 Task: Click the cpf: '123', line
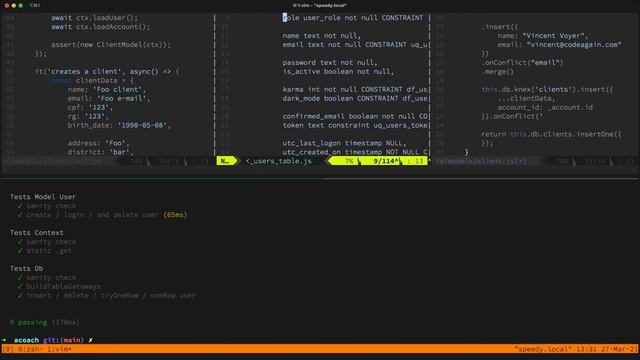pos(90,107)
